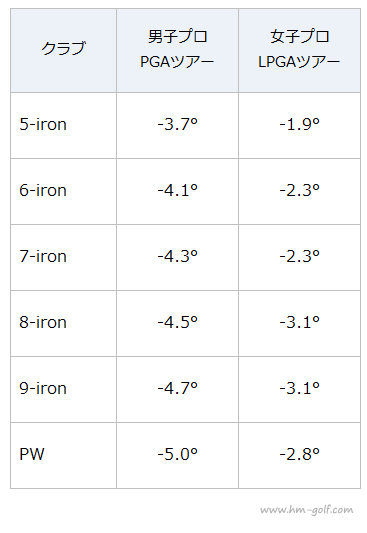This screenshot has height=533, width=367.
Task: Select the 女子プロ LPGAツアー header cell
Action: coord(299,50)
